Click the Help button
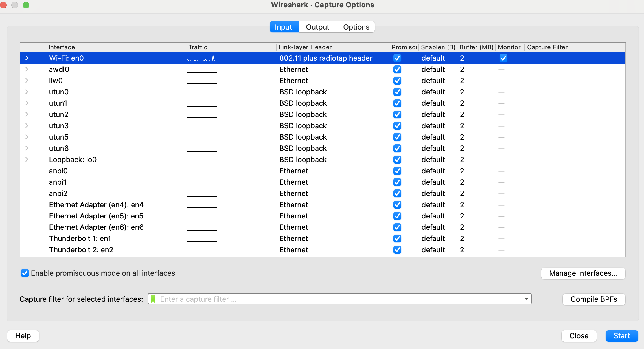The width and height of the screenshot is (644, 349). coord(23,336)
